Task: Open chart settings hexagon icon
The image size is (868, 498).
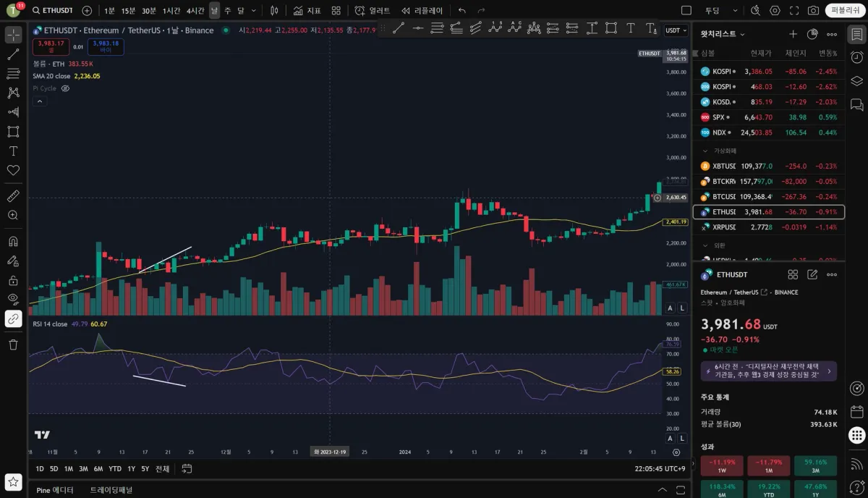Action: [775, 11]
